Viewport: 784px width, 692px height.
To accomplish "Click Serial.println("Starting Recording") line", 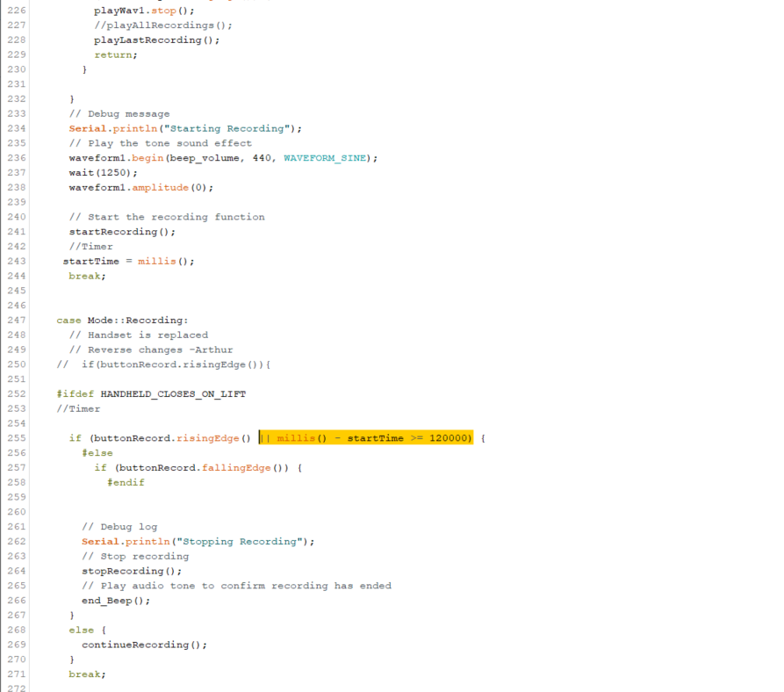I will pos(185,128).
